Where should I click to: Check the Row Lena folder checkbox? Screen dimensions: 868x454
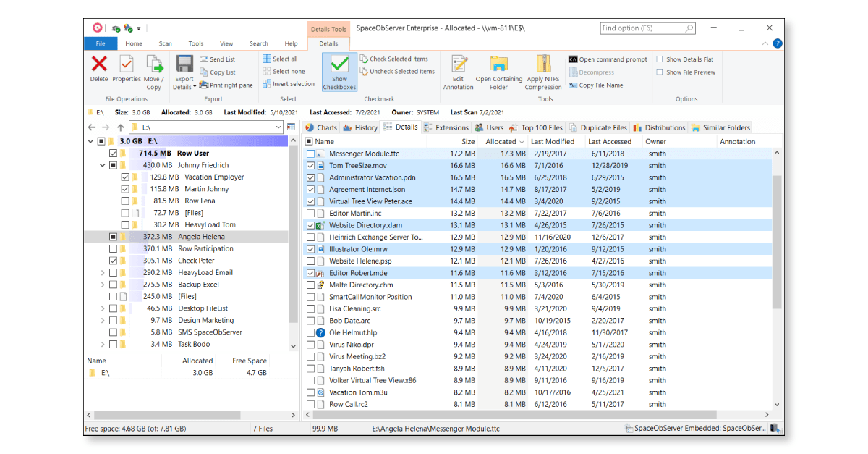[125, 201]
